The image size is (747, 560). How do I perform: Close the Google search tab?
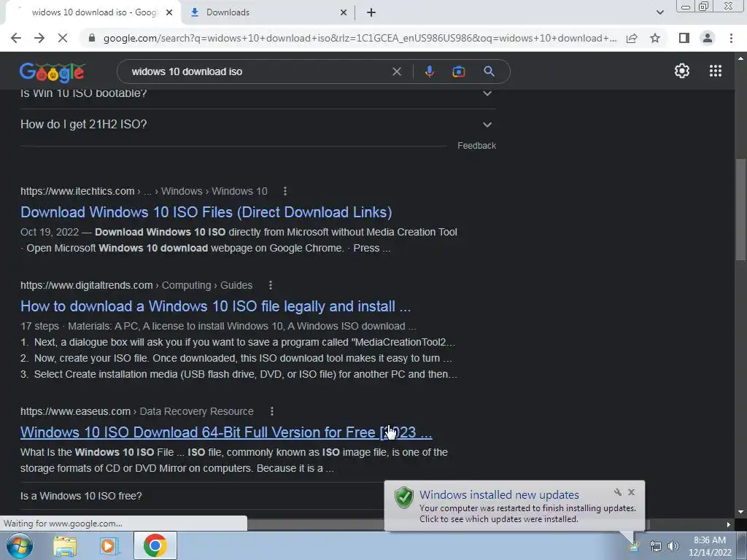(169, 12)
